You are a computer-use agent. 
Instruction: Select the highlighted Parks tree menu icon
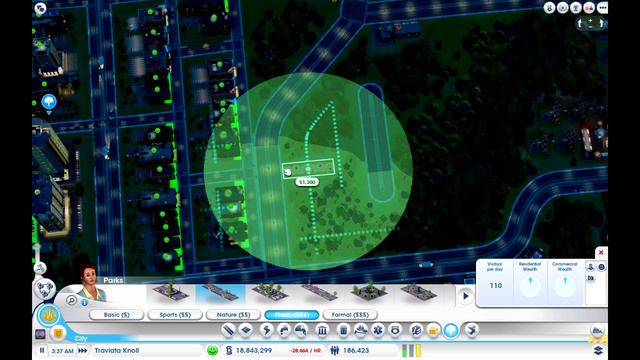pos(451,330)
